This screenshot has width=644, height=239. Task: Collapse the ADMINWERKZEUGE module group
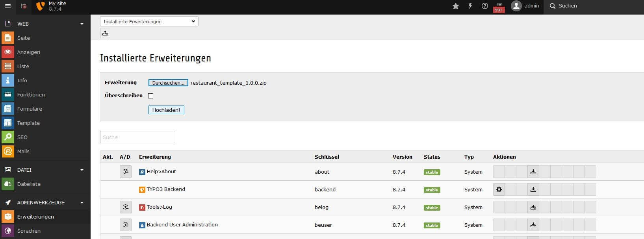point(45,202)
